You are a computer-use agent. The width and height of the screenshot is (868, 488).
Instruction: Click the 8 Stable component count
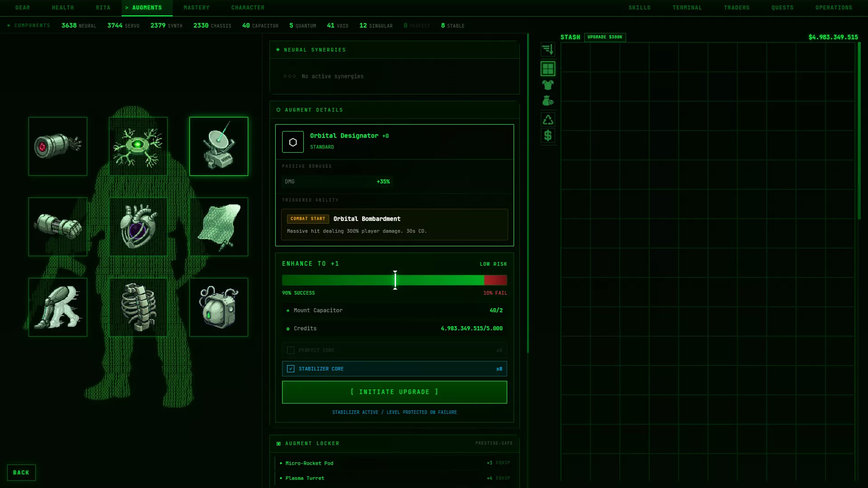coord(453,26)
